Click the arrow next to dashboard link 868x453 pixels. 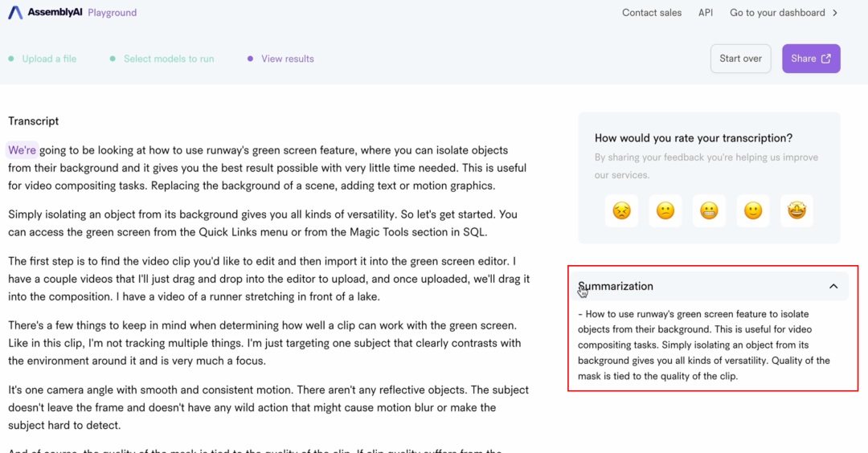point(835,13)
